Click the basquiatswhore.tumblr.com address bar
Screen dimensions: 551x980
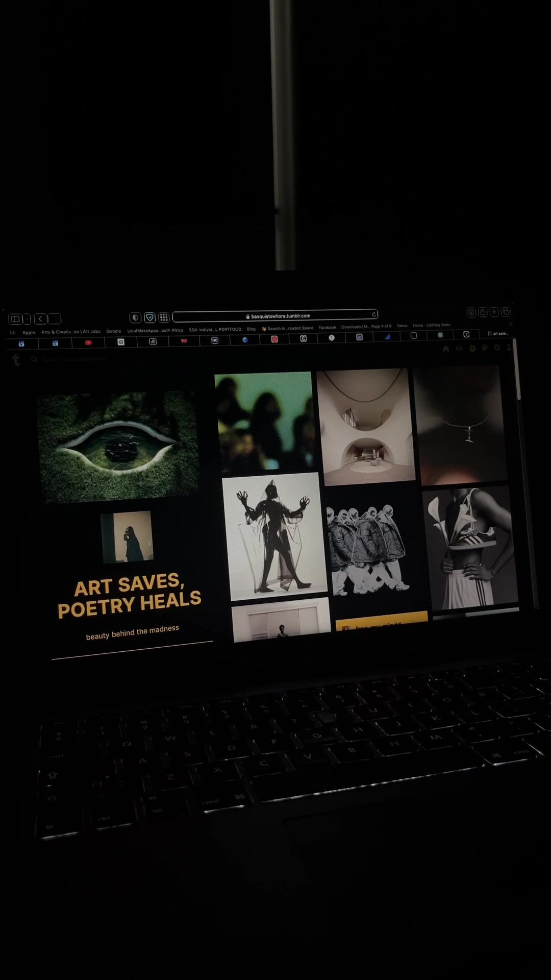click(x=275, y=316)
